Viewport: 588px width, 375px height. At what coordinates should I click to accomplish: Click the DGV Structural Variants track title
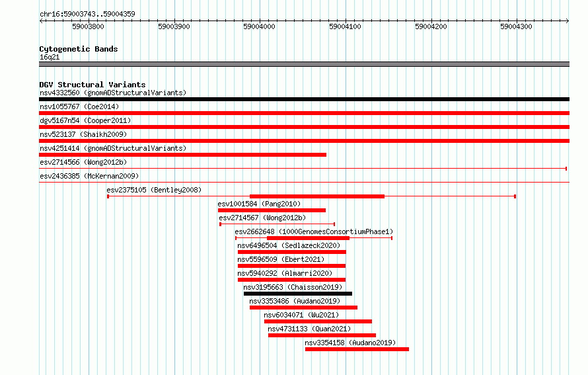[x=92, y=85]
